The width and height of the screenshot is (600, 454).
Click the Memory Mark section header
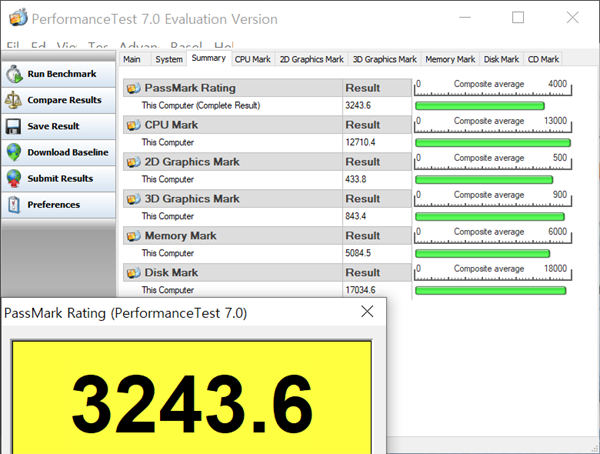pos(233,236)
